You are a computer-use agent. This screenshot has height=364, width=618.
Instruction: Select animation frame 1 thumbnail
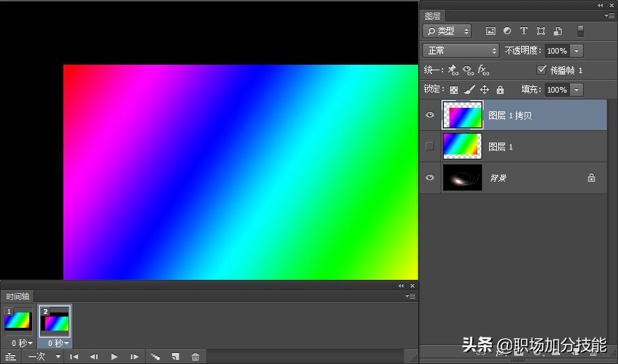(x=17, y=321)
